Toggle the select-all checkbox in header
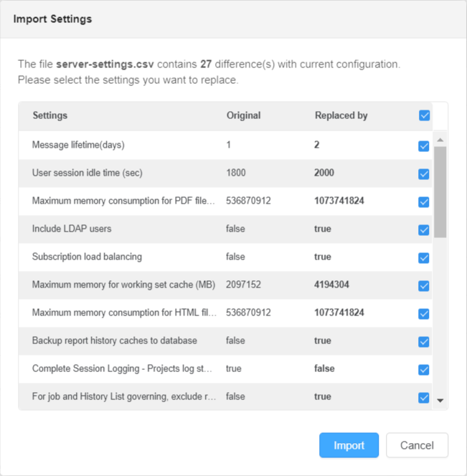This screenshot has height=476, width=467. (424, 115)
